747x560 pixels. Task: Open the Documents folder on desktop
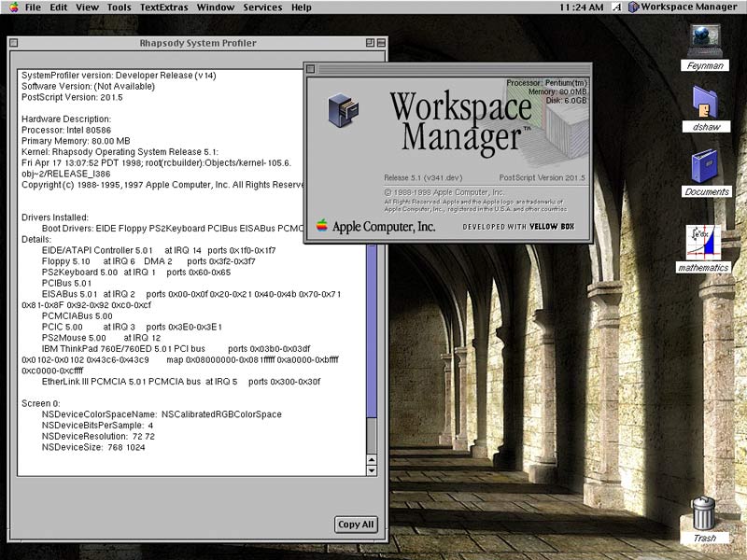click(x=706, y=168)
